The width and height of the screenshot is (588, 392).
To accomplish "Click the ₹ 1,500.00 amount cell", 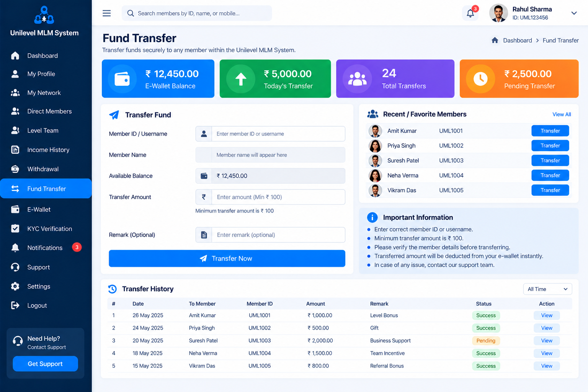I will pos(320,353).
